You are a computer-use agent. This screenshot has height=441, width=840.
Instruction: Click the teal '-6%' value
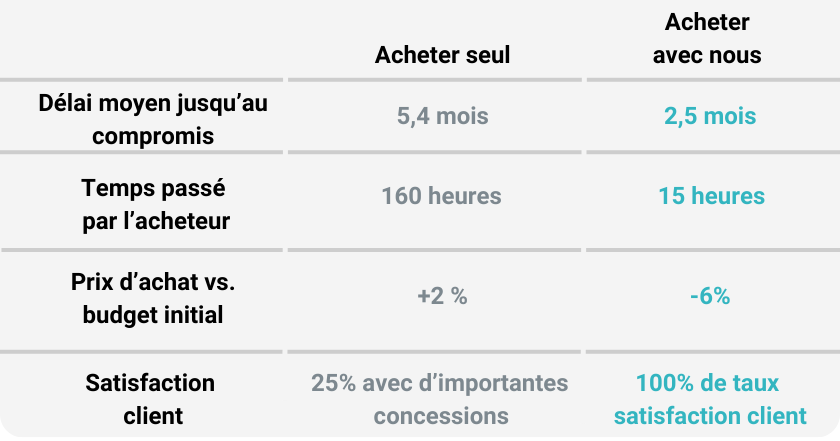tap(710, 296)
